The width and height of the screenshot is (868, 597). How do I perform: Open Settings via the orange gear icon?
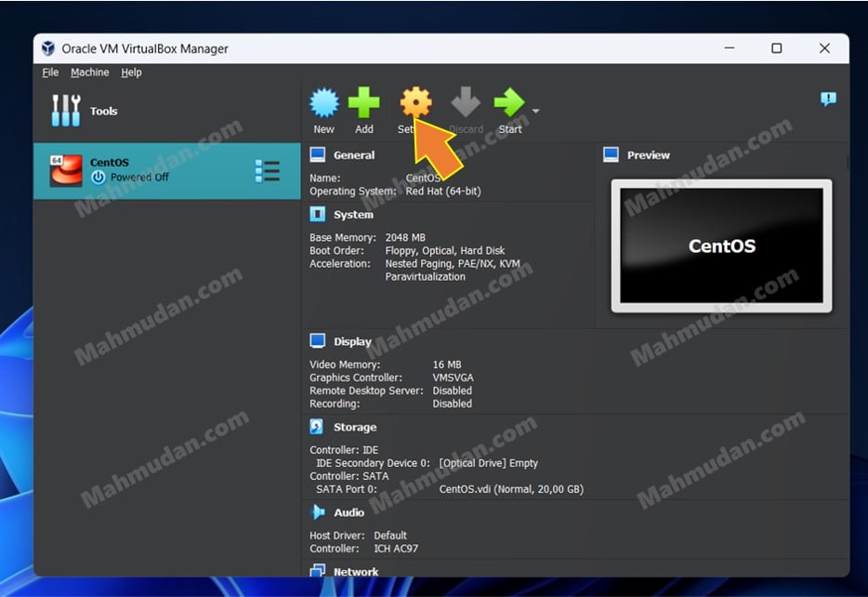click(x=414, y=102)
